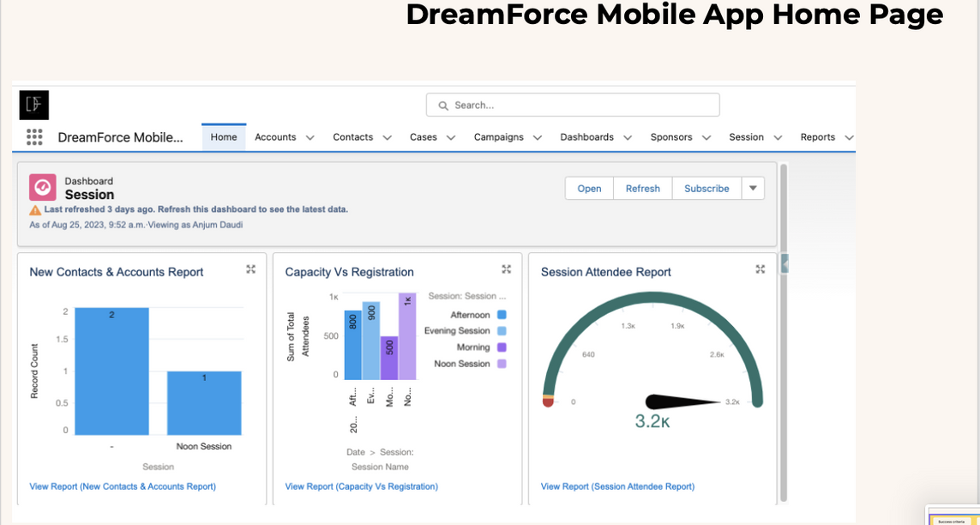Expand the Reports tab dropdown chevron
980x525 pixels.
pos(849,137)
